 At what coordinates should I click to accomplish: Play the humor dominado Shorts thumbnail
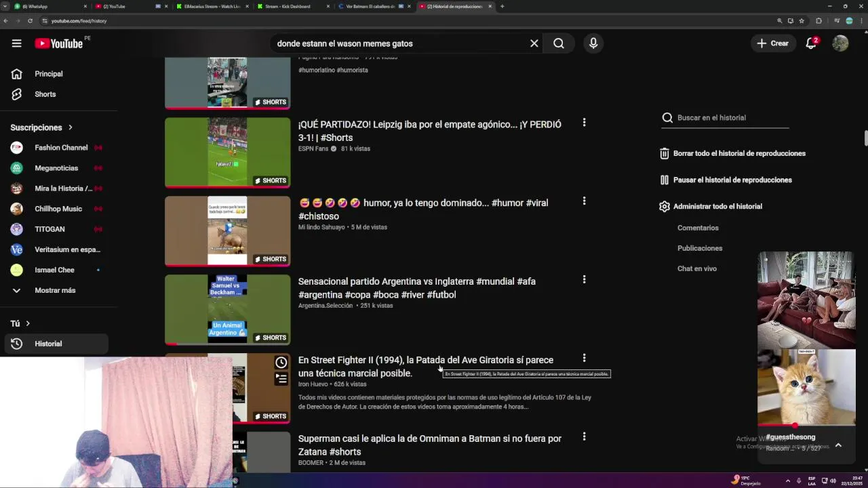click(x=227, y=231)
